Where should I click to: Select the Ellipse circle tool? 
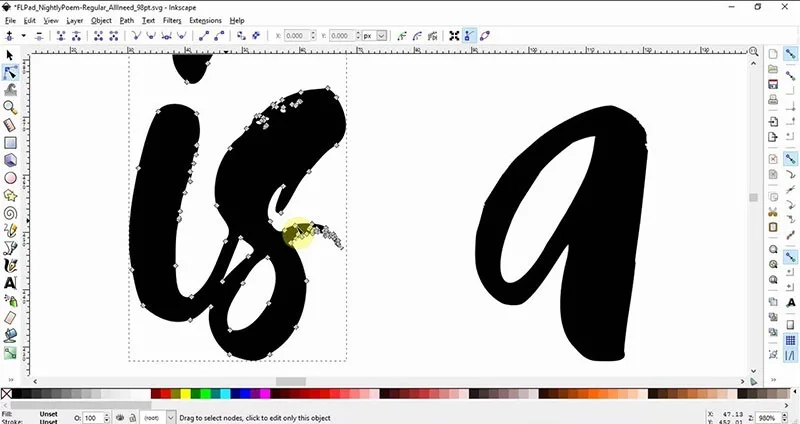pyautogui.click(x=10, y=178)
